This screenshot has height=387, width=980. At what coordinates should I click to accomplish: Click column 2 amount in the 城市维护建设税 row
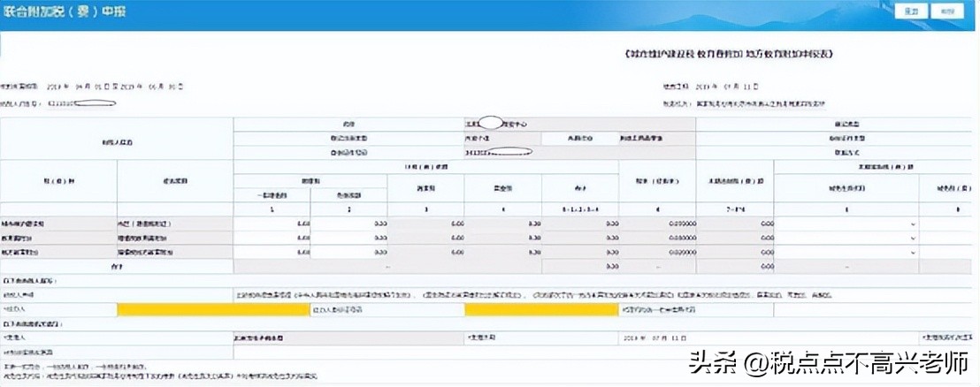[348, 224]
